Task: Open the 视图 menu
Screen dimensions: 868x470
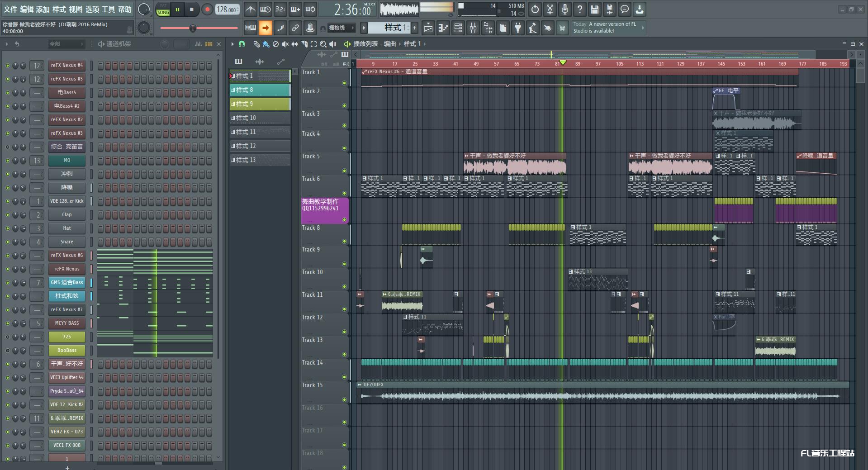Action: point(76,9)
